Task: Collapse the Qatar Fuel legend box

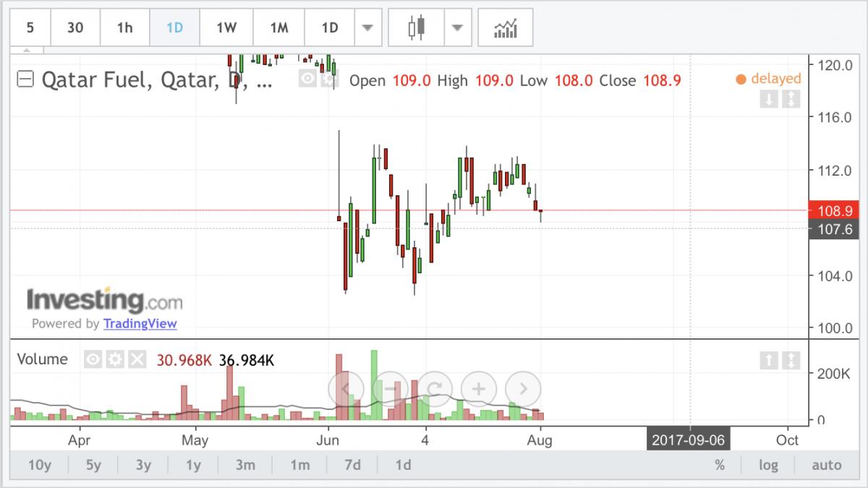Action: [x=25, y=79]
